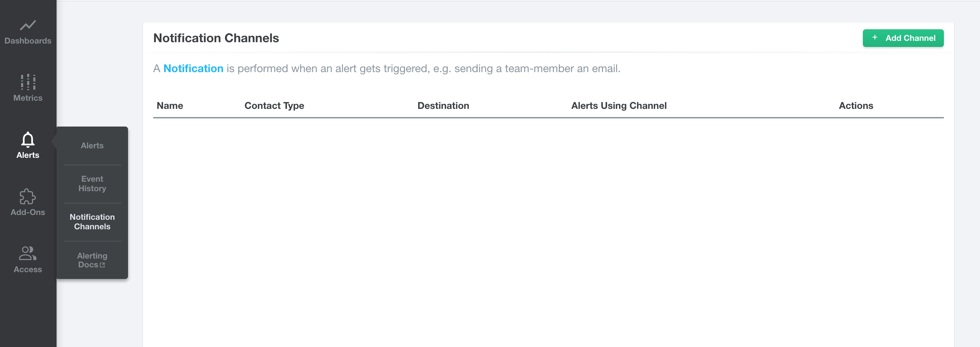Select Notification Channels in the flyout menu

click(x=92, y=221)
